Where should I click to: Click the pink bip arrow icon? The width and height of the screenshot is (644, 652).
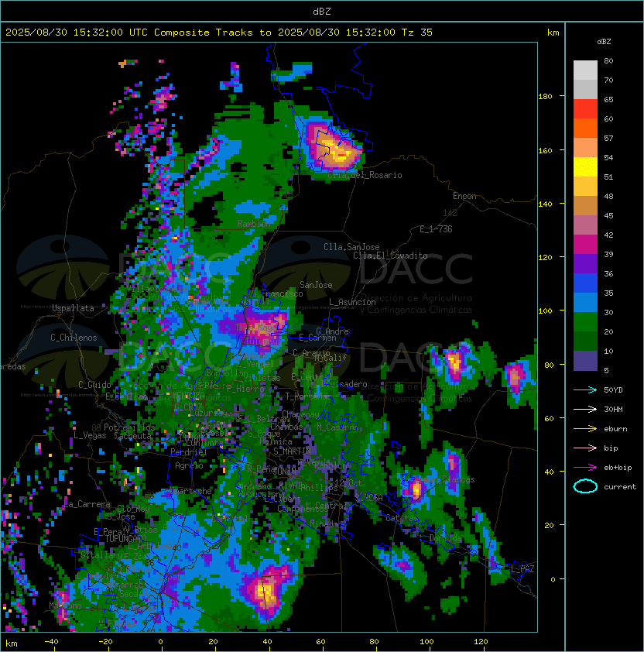pos(585,448)
